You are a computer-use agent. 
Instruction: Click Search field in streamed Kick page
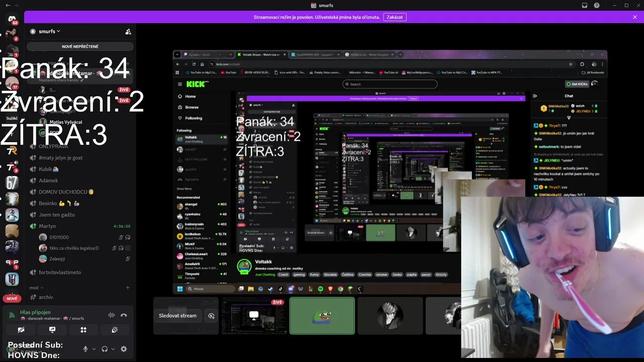390,84
